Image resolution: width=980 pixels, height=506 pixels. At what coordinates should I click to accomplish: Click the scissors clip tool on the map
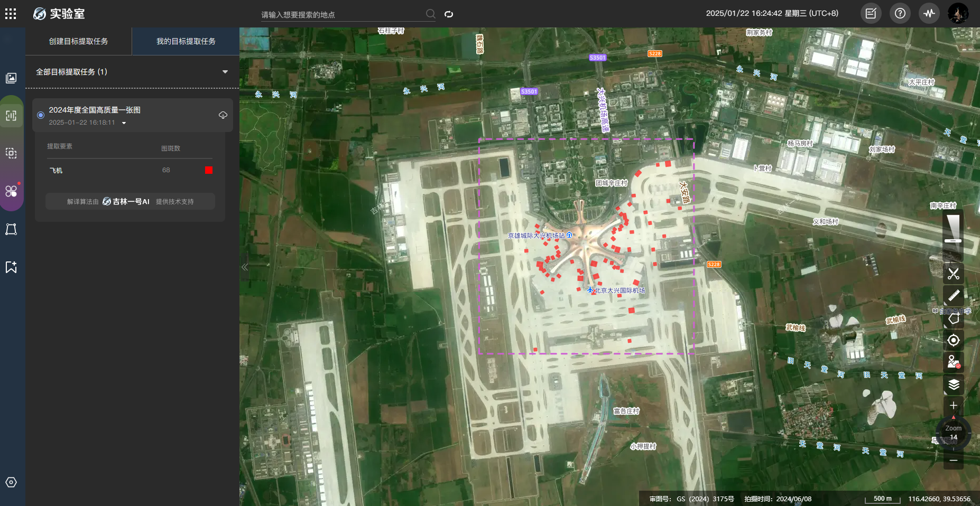[953, 274]
